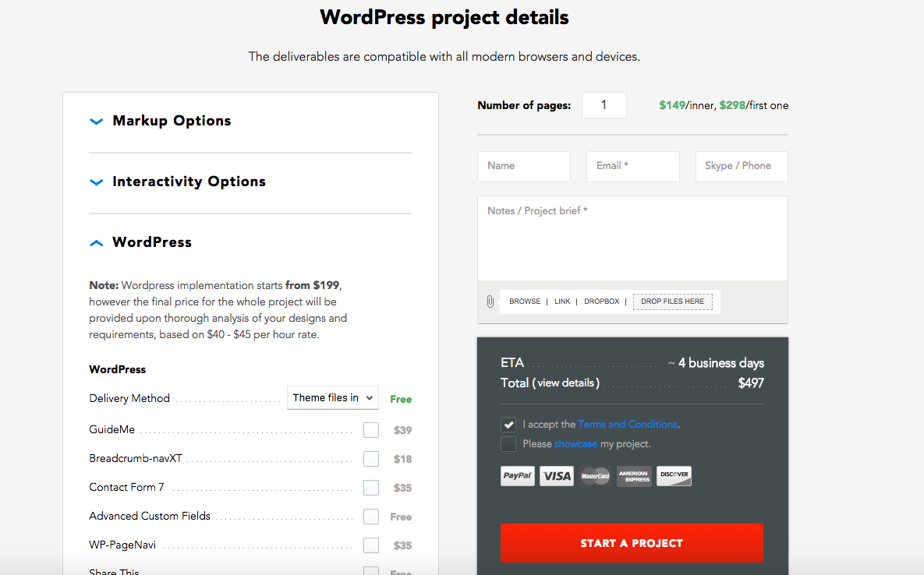Image resolution: width=924 pixels, height=575 pixels.
Task: Click the LINK attachment option
Action: 562,302
